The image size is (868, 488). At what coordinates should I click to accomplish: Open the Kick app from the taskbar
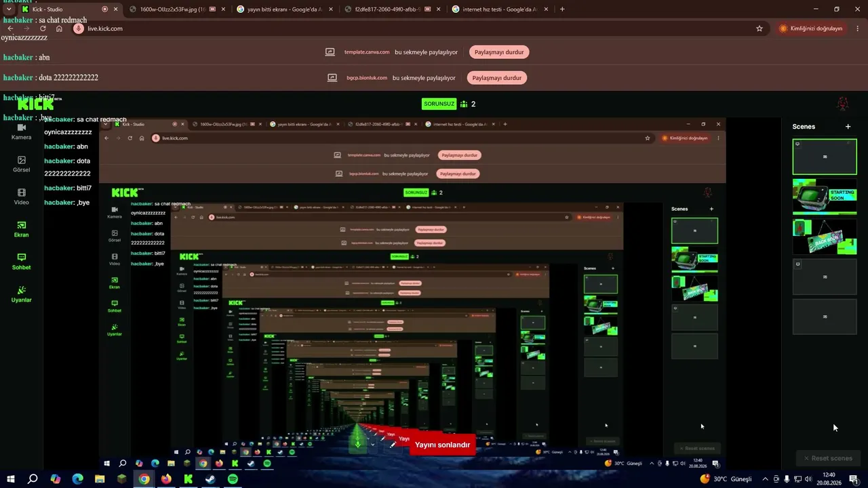(189, 479)
